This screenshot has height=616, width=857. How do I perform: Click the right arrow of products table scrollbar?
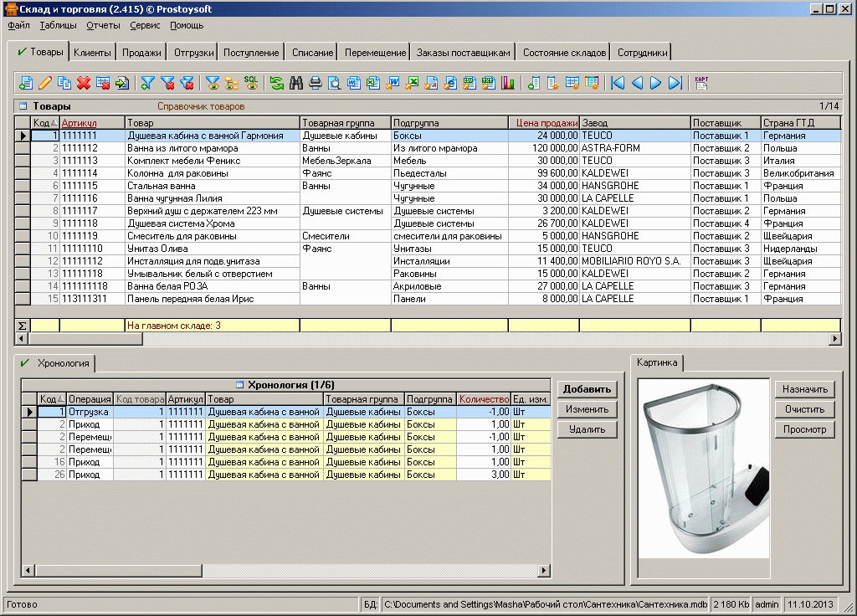(834, 339)
